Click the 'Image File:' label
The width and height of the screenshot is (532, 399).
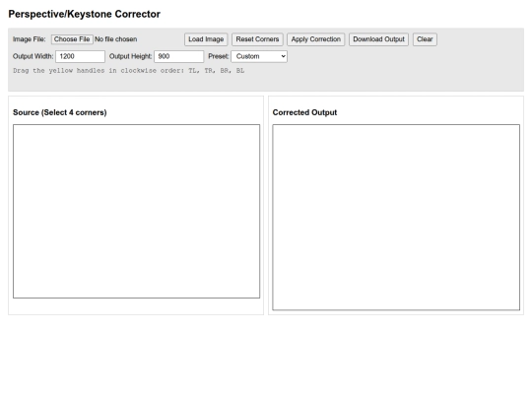(x=30, y=39)
